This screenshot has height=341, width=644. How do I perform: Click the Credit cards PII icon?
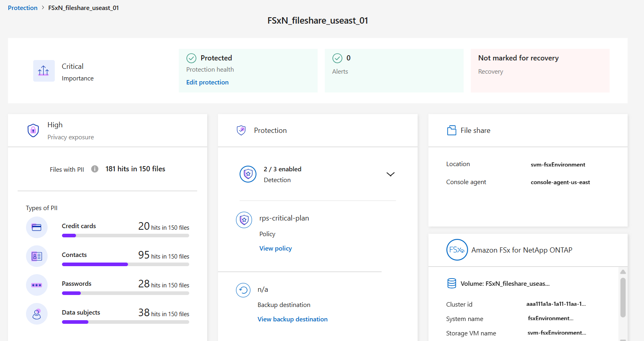37,227
